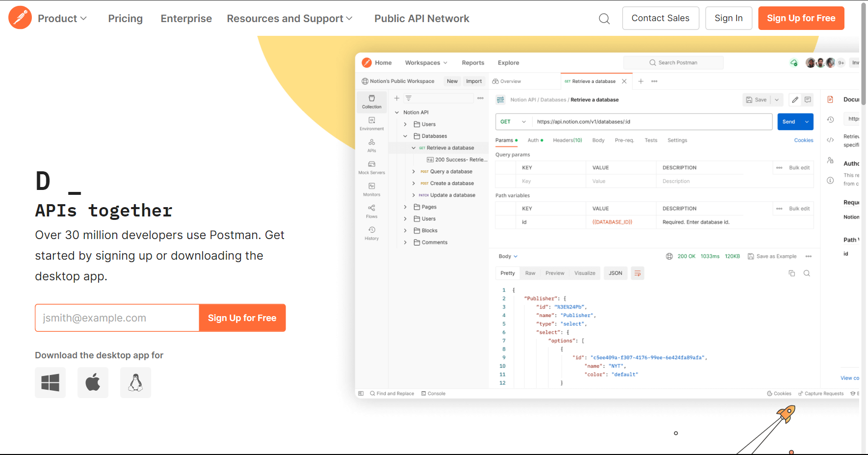Download the Windows desktop app

pyautogui.click(x=50, y=382)
